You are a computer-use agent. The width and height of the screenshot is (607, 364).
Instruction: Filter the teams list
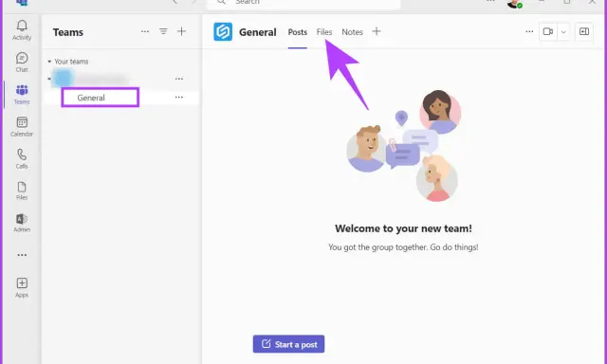(x=163, y=31)
